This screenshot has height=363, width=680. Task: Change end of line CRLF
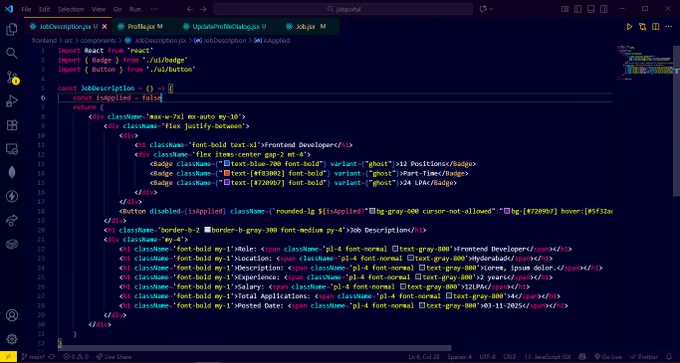point(509,357)
